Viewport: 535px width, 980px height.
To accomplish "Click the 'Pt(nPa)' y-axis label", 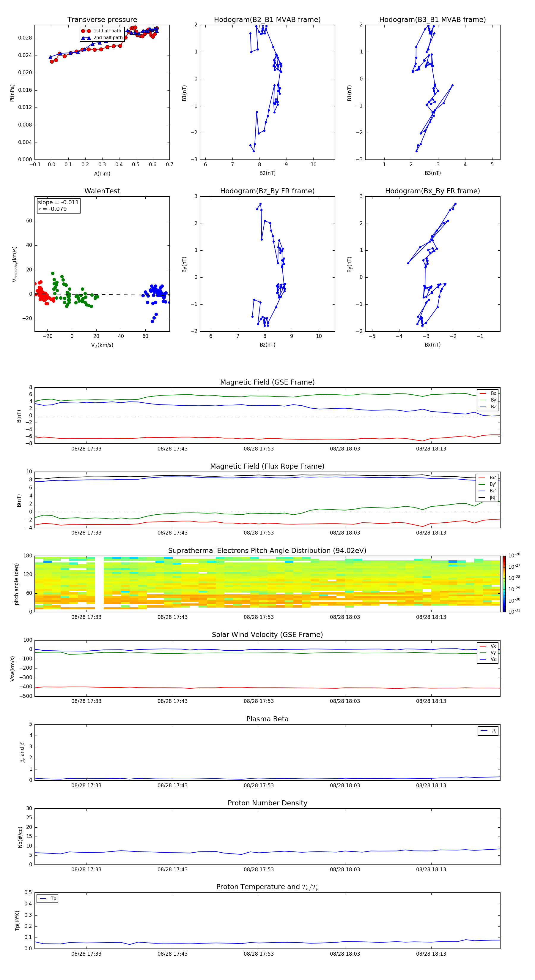I will [x=12, y=92].
